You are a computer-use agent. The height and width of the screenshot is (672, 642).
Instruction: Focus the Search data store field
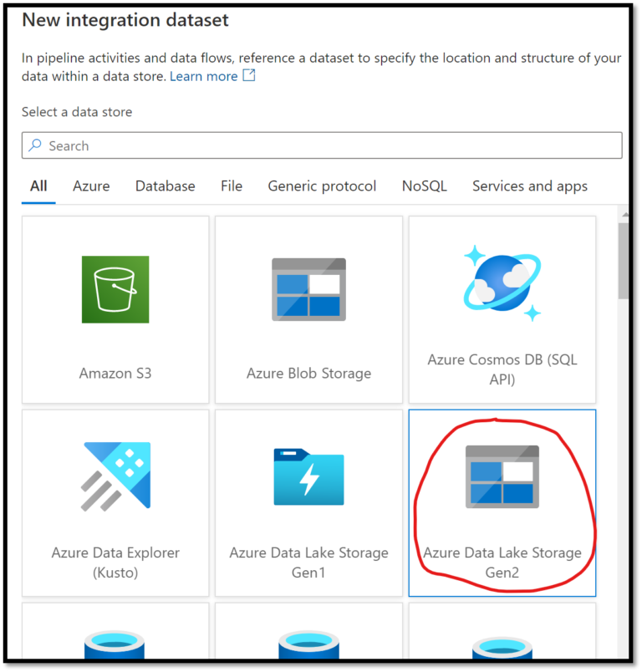[322, 145]
